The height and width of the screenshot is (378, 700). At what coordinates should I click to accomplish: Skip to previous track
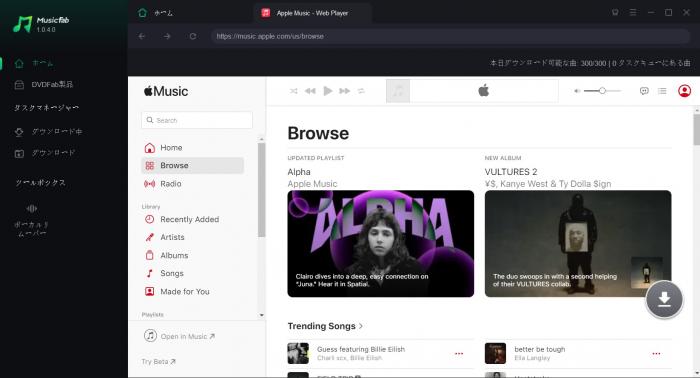[310, 91]
